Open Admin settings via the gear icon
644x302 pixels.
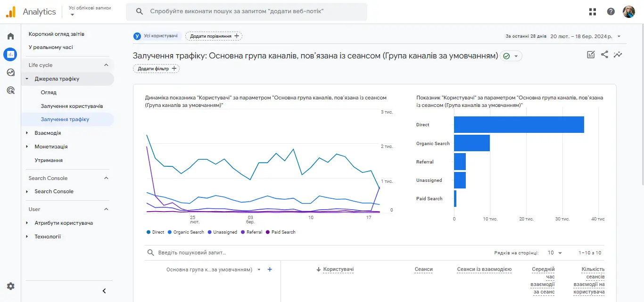tap(10, 286)
